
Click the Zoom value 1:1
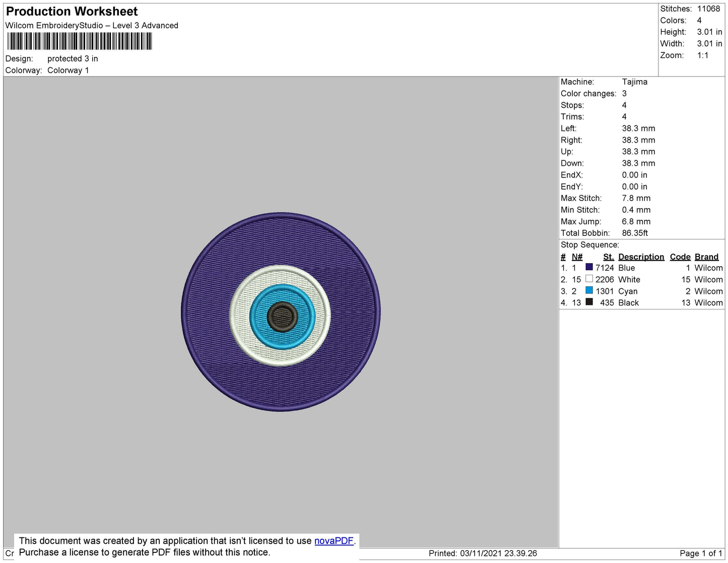pos(703,55)
